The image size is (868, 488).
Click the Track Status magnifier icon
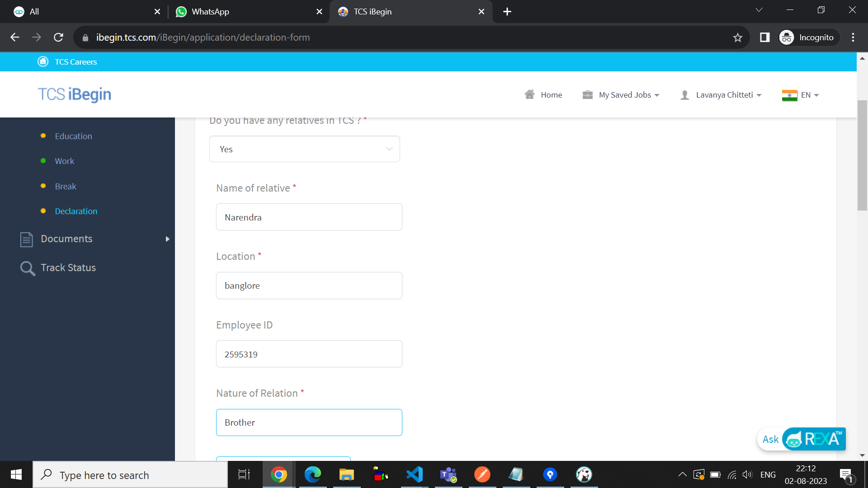coord(28,268)
